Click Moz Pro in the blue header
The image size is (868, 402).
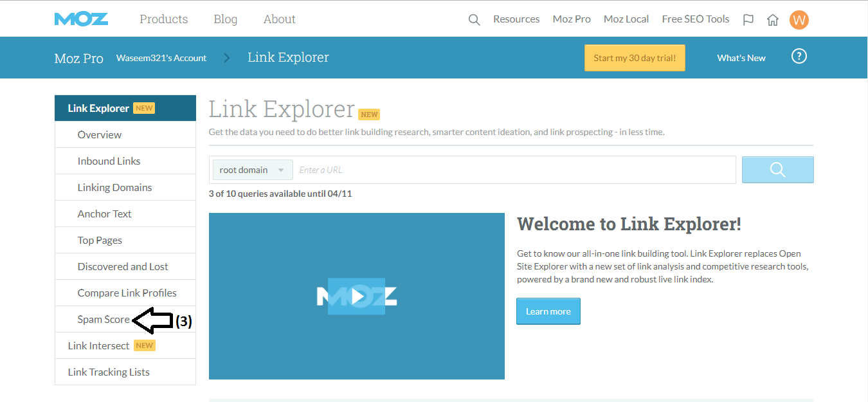[79, 58]
